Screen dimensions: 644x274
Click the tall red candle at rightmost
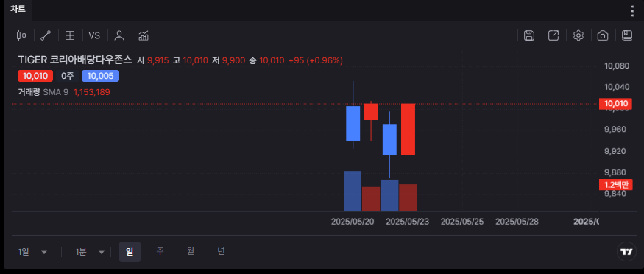tap(408, 130)
